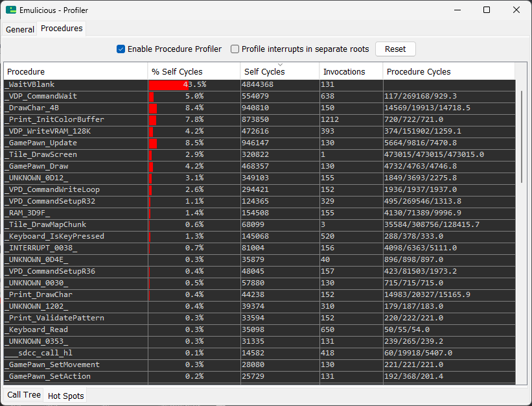Select the _VPD_CommandSetupR36 row
The width and height of the screenshot is (532, 406).
coord(260,271)
